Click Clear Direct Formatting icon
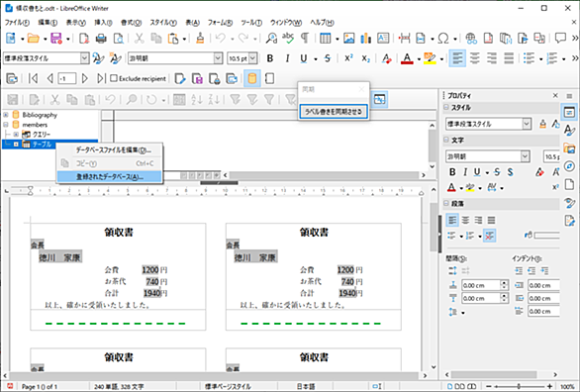The width and height of the screenshot is (580, 392). click(x=387, y=58)
